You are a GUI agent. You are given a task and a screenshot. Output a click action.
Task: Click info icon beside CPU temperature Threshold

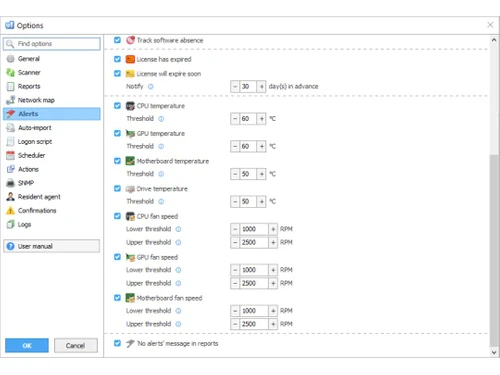coord(161,119)
